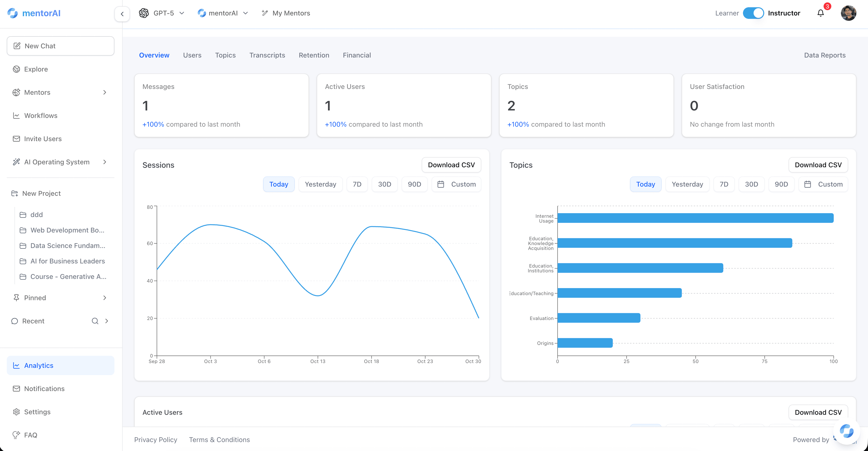The height and width of the screenshot is (451, 868).
Task: Select the Explore icon in the sidebar
Action: click(17, 69)
